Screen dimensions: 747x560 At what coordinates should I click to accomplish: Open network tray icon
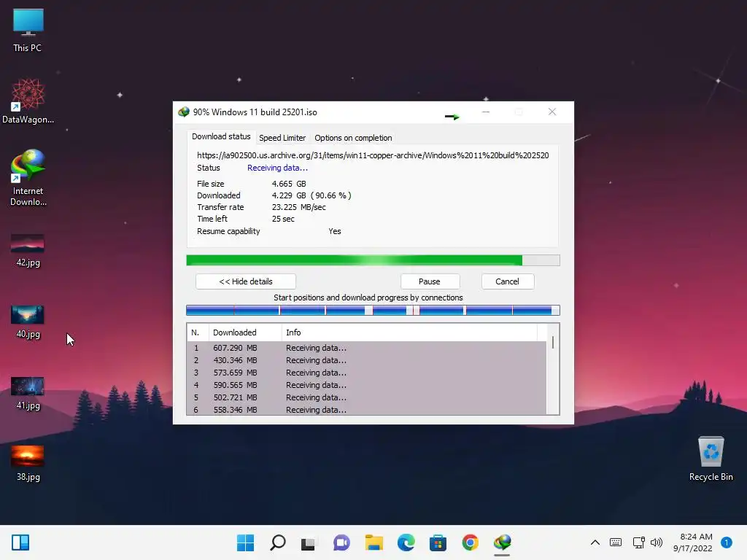click(x=638, y=542)
